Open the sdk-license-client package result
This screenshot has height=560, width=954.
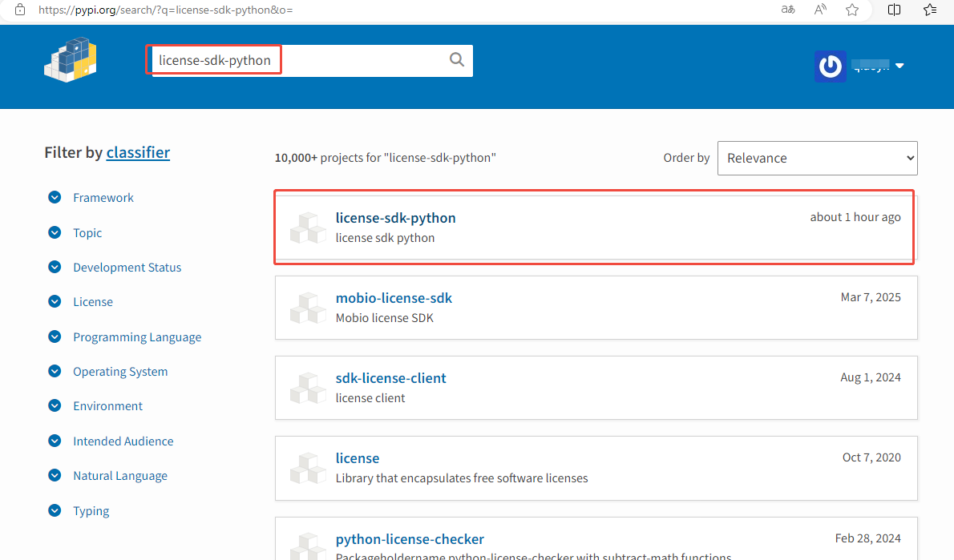pyautogui.click(x=390, y=378)
